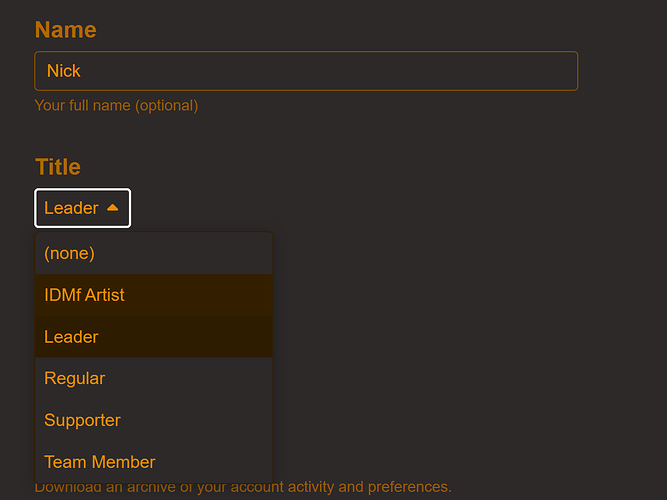Click empty space right of the Title dropdown
The image size is (667, 500).
[x=350, y=208]
